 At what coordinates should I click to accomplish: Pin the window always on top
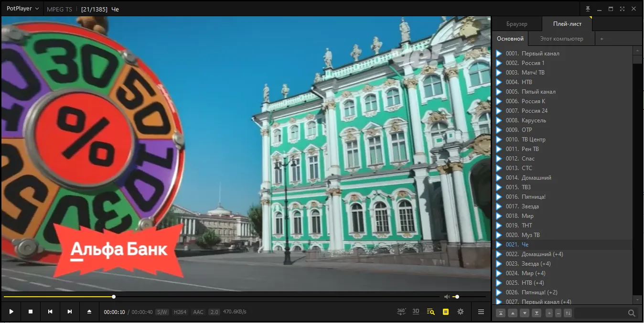[x=588, y=9]
